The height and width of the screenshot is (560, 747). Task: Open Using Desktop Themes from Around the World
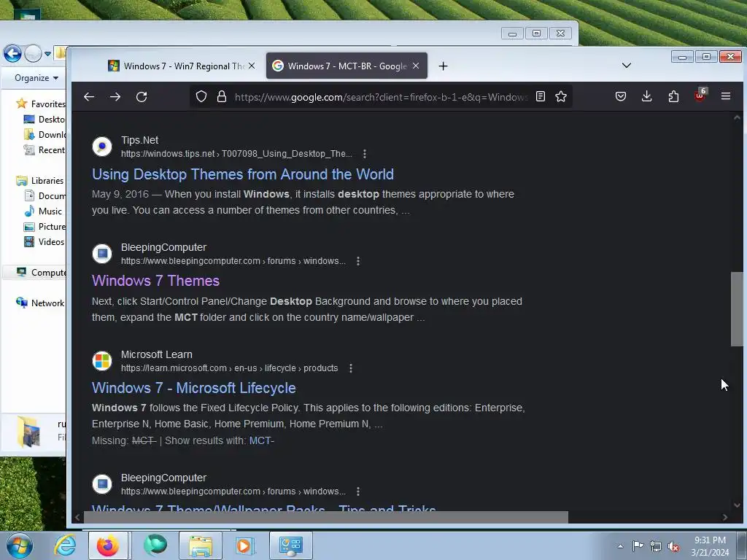(x=242, y=174)
